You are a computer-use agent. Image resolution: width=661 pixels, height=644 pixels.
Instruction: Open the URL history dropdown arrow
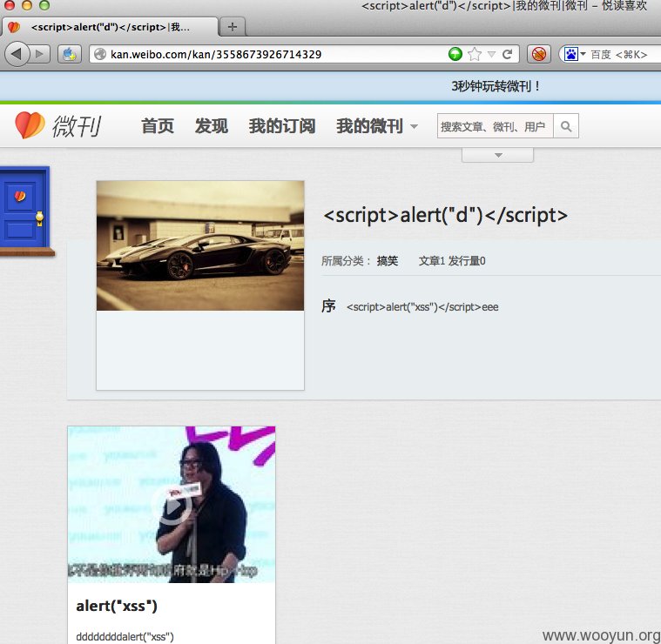click(491, 54)
